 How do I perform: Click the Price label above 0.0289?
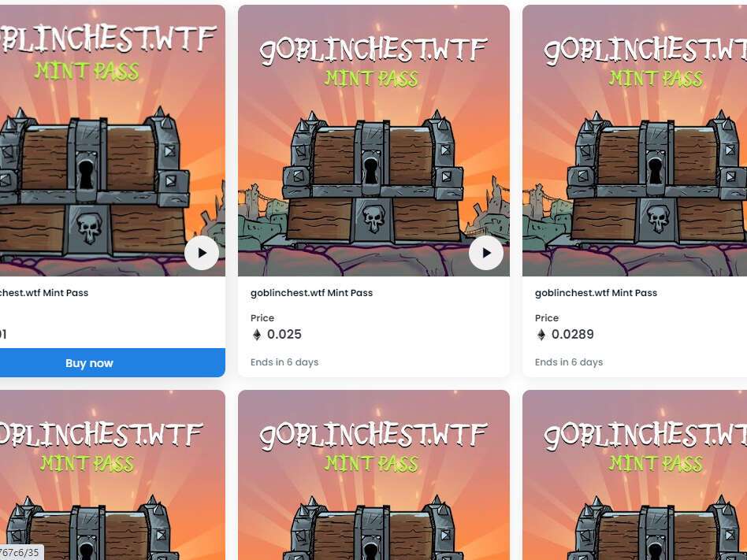pos(547,318)
